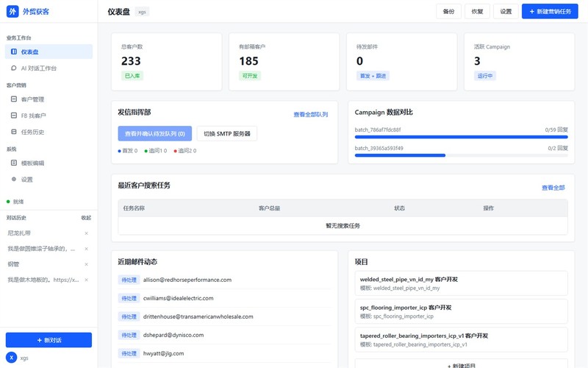Click the 0/59 回复 label
Image resolution: width=588 pixels, height=368 pixels.
[556, 130]
